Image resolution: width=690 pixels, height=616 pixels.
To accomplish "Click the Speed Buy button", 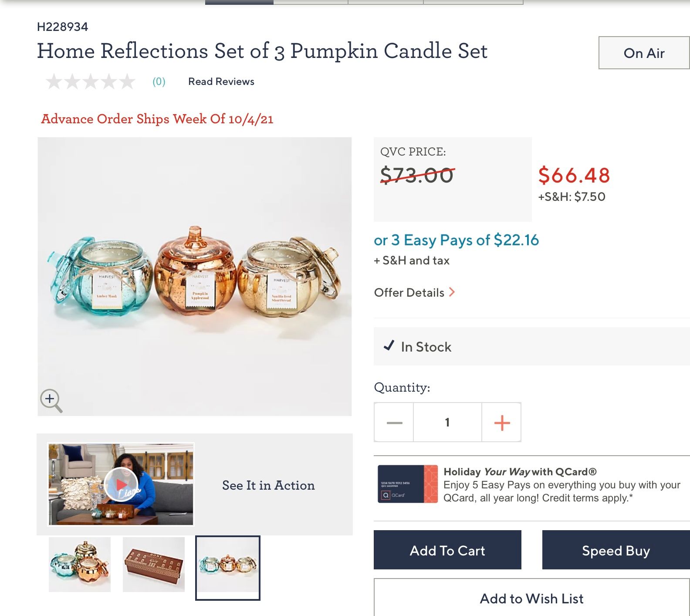I will [x=616, y=550].
